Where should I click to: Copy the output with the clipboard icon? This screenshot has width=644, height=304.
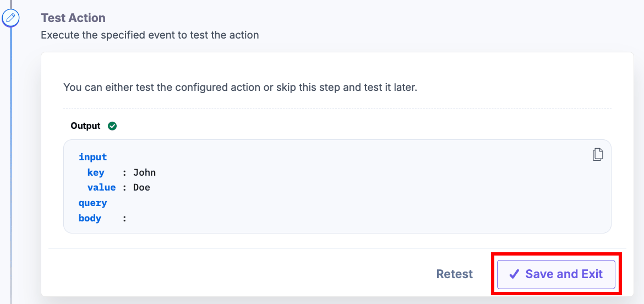pyautogui.click(x=598, y=154)
